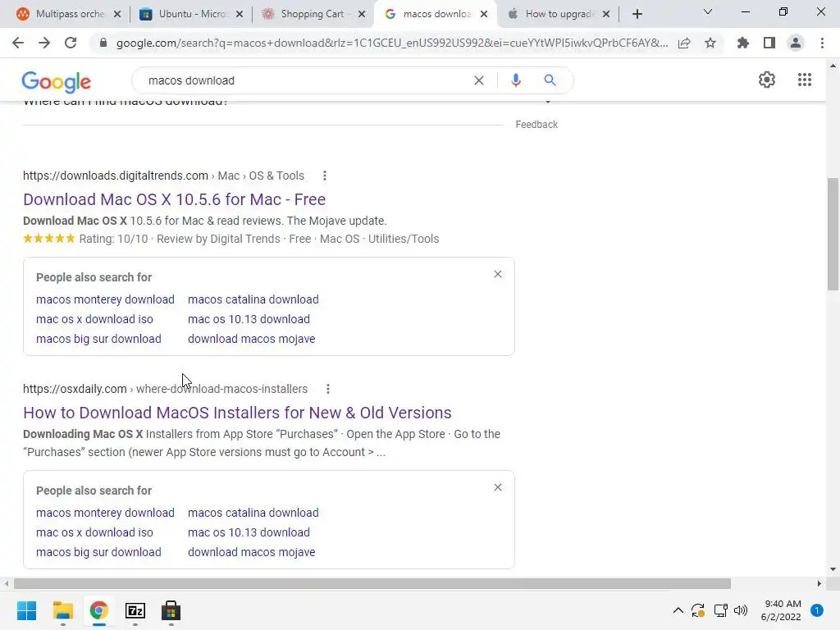The height and width of the screenshot is (630, 840).
Task: Click second 'macos monterey download' suggestion
Action: click(x=105, y=513)
